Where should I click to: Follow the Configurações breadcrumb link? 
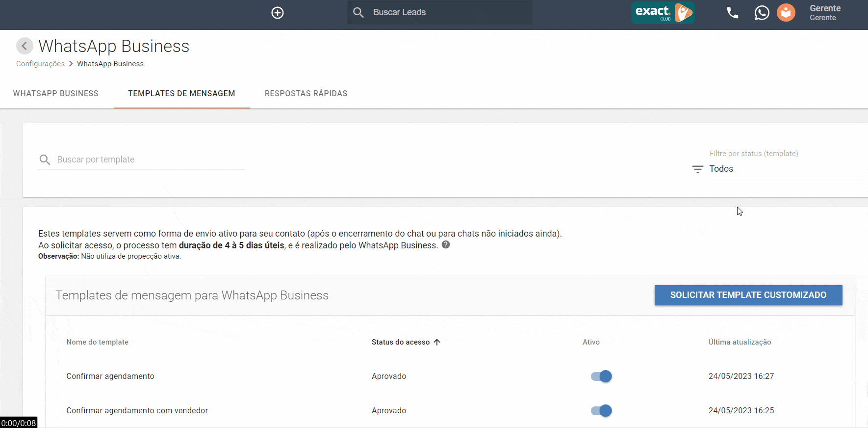point(40,64)
